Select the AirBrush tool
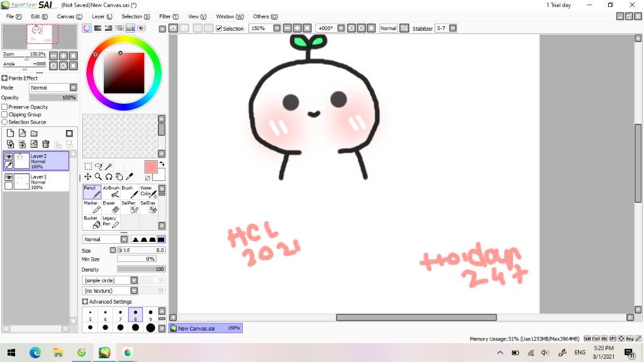 (x=111, y=192)
